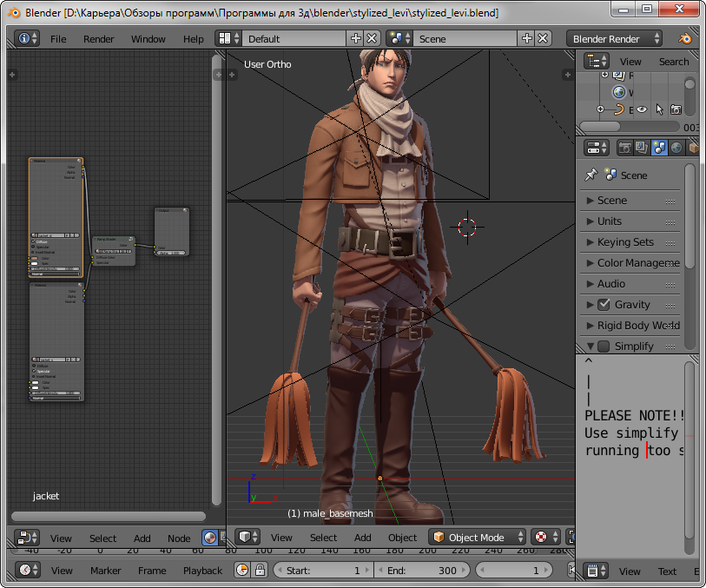Open the Info editor type selector
Image resolution: width=706 pixels, height=588 pixels.
coord(27,39)
